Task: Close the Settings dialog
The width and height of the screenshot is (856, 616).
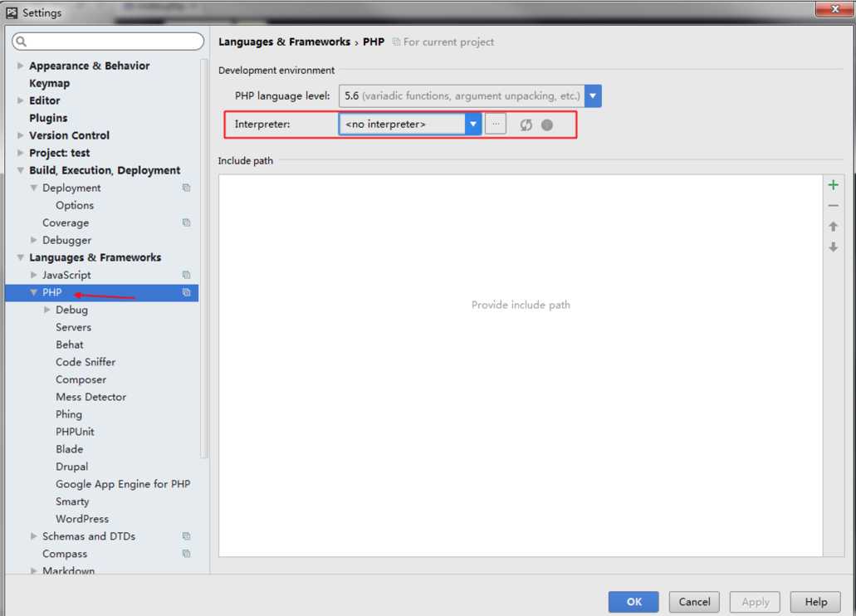Action: 834,9
